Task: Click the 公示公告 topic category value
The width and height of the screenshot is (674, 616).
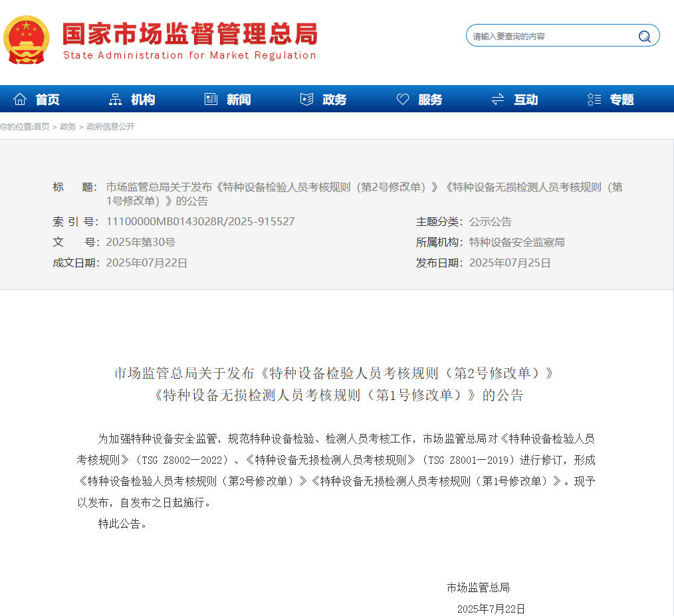Action: 490,222
